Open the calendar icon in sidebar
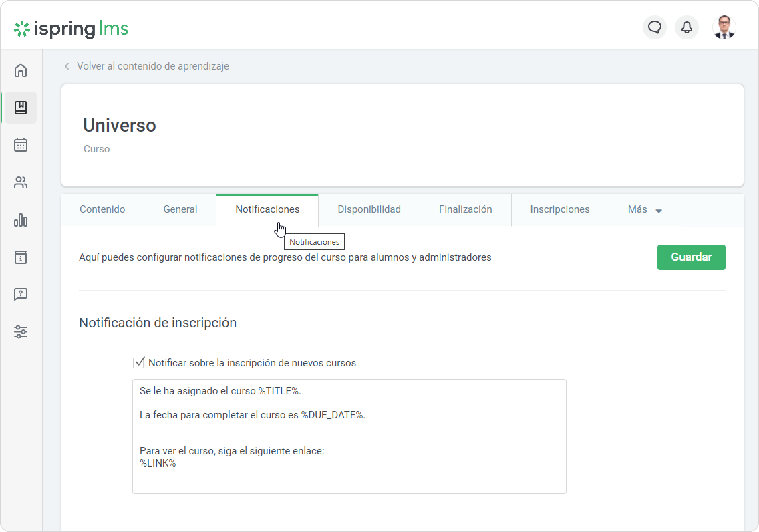This screenshot has width=759, height=532. [x=21, y=145]
